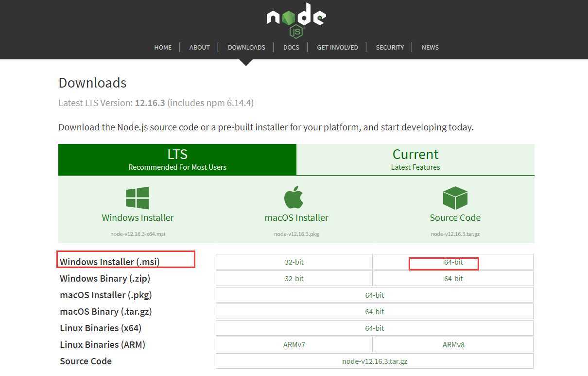Download Windows Installer (.msi) 32-bit
Viewport: 588px width, 376px height.
[x=294, y=262]
